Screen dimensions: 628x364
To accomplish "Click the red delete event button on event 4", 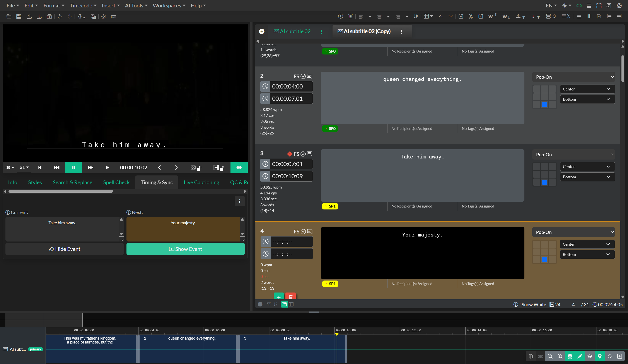I will [291, 296].
